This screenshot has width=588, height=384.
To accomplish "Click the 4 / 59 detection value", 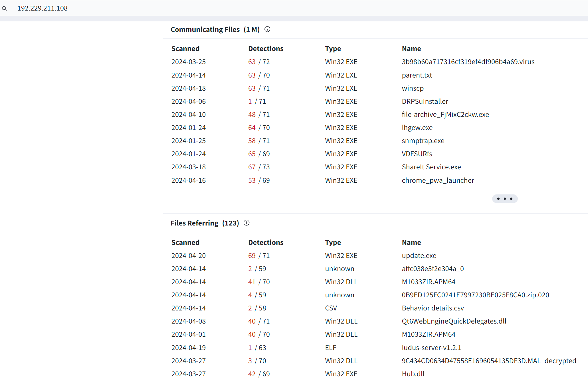I will coord(257,295).
